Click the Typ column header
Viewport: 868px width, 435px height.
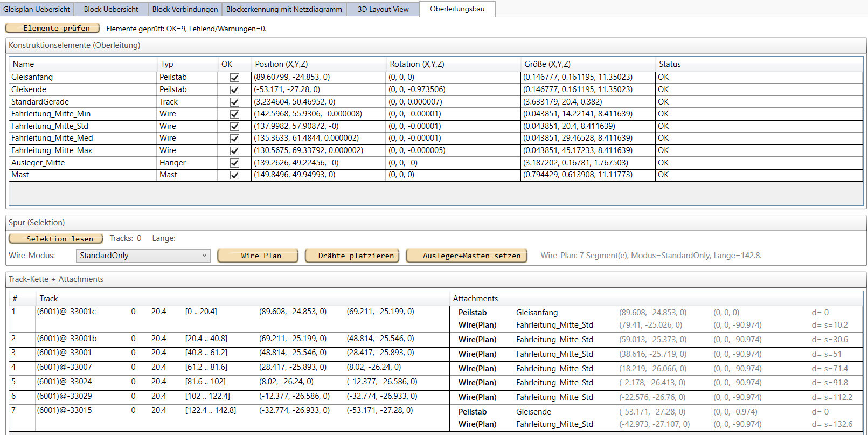pos(167,64)
